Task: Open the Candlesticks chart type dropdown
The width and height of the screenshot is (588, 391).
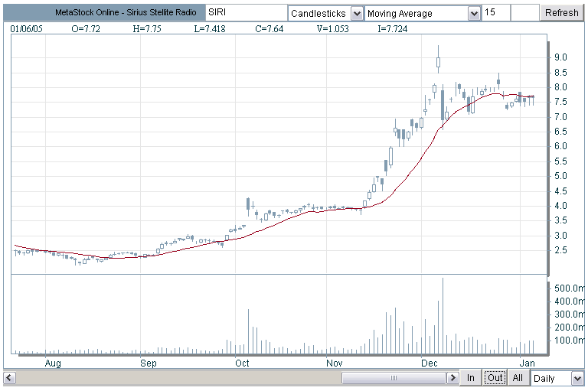Action: [x=325, y=14]
